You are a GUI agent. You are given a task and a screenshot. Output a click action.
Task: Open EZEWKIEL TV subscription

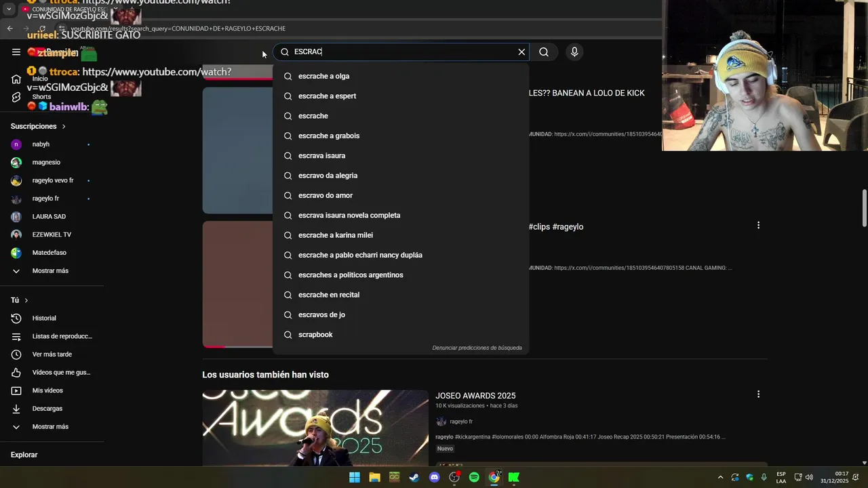[51, 235]
